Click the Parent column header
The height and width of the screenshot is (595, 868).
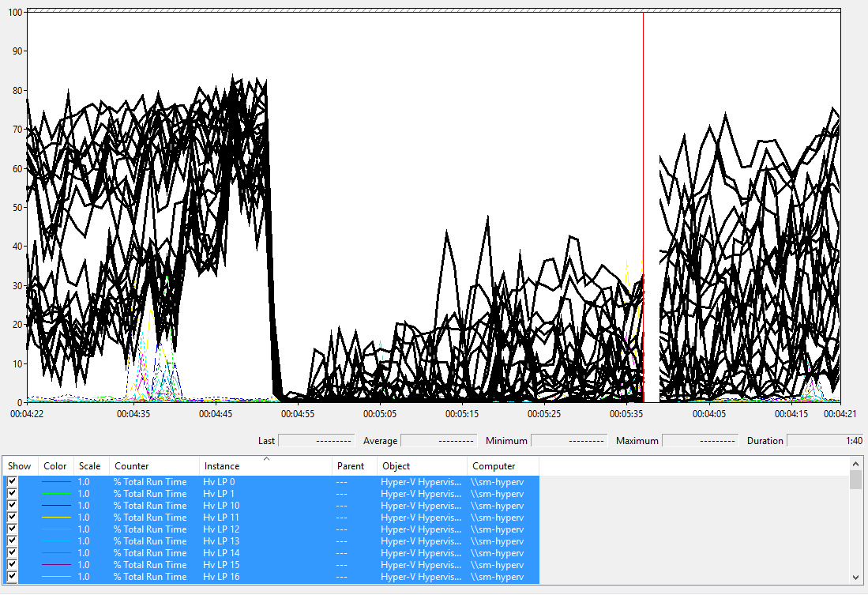tap(355, 466)
